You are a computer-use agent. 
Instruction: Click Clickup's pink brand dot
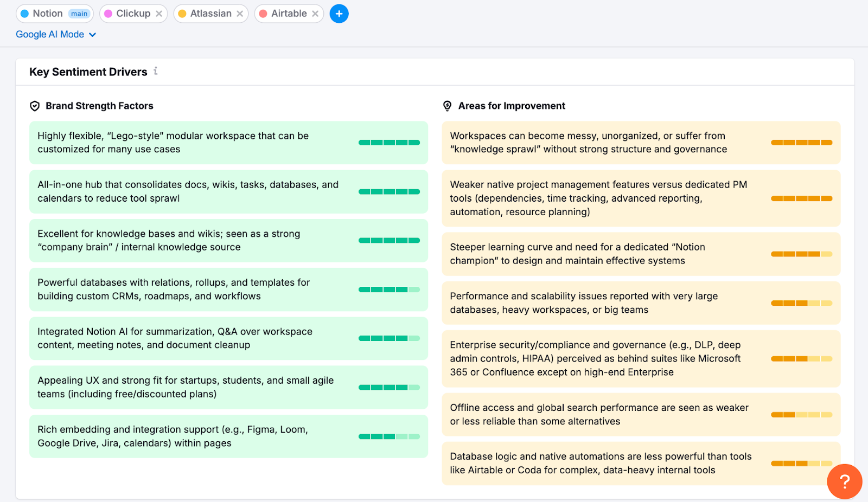click(x=108, y=14)
